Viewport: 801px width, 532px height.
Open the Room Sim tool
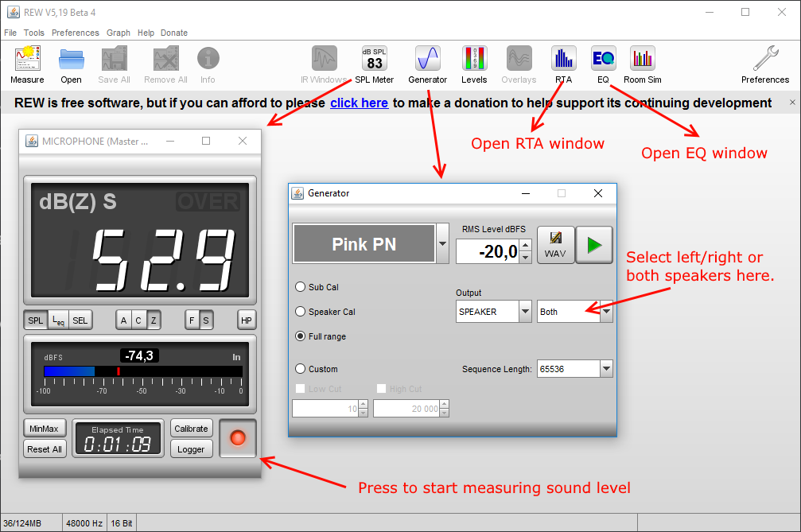[642, 60]
